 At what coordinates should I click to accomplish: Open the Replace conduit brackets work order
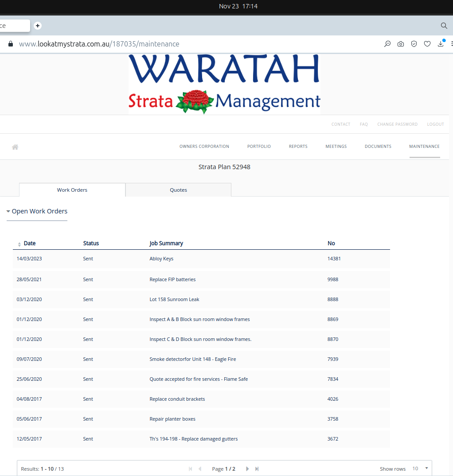tap(201, 399)
